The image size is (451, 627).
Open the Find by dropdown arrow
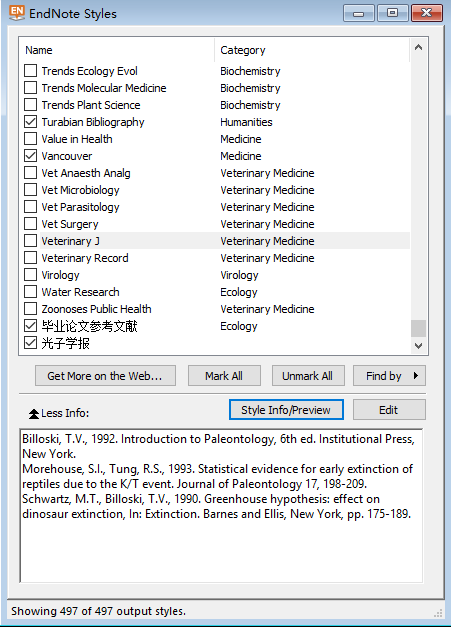[416, 375]
